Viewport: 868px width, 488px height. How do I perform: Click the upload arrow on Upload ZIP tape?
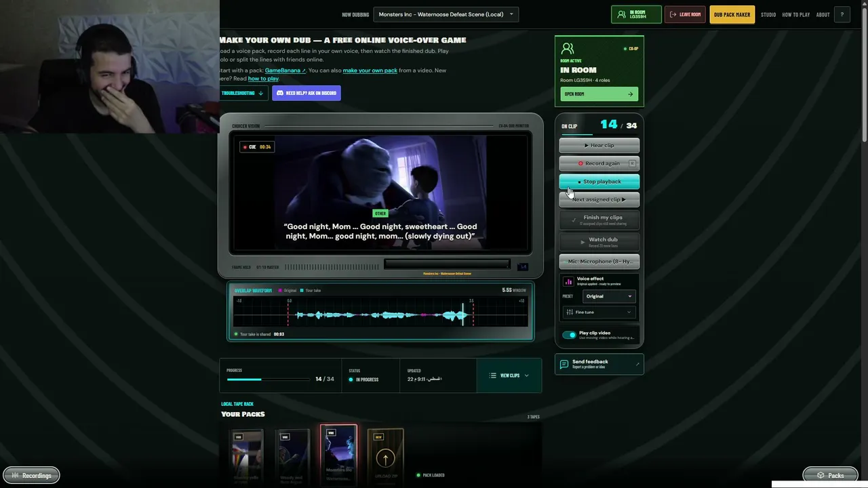385,459
